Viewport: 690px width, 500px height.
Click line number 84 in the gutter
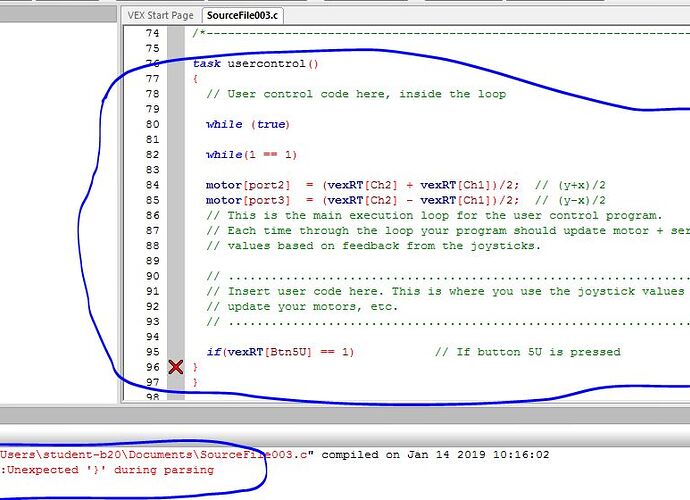point(151,185)
